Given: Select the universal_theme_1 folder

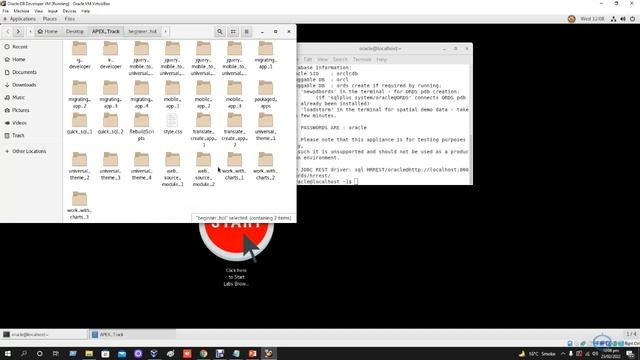Looking at the screenshot, I should click(x=265, y=127).
